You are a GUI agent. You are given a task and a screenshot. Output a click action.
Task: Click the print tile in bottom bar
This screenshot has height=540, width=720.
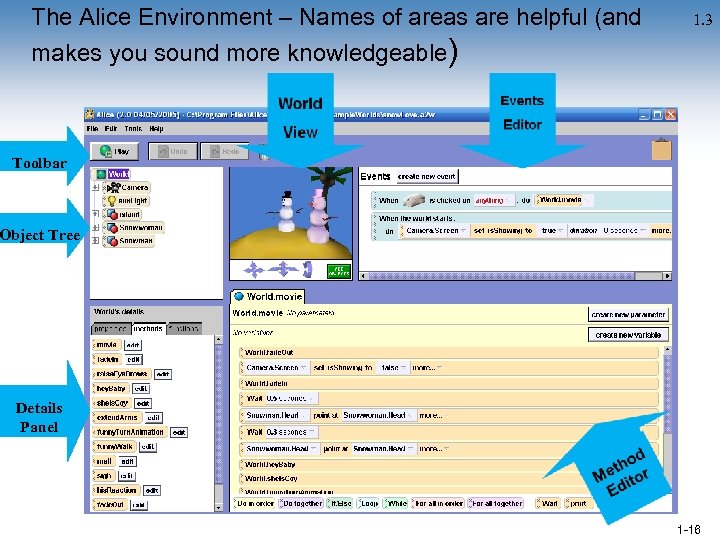(x=577, y=503)
